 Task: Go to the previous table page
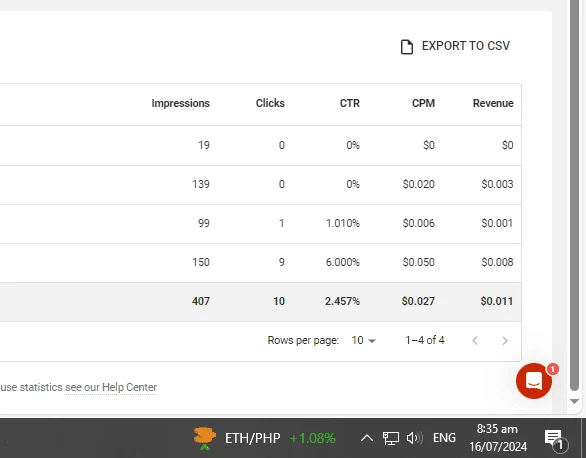[475, 341]
